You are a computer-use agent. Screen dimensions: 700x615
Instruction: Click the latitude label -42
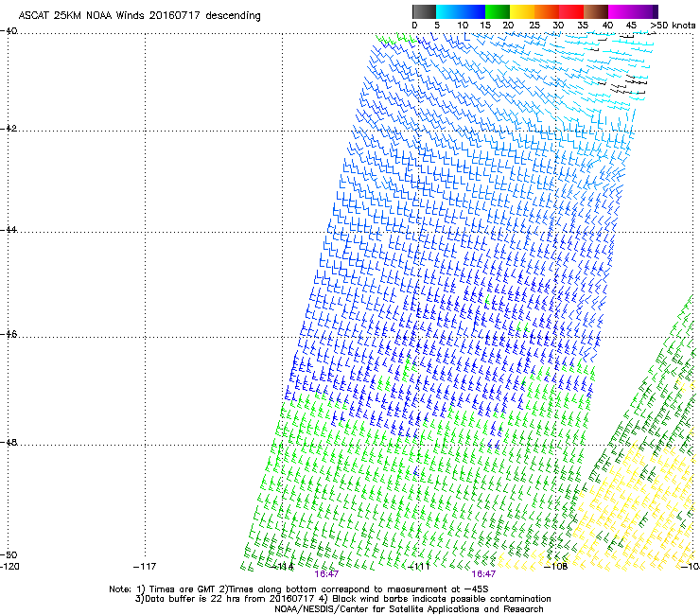click(x=9, y=128)
